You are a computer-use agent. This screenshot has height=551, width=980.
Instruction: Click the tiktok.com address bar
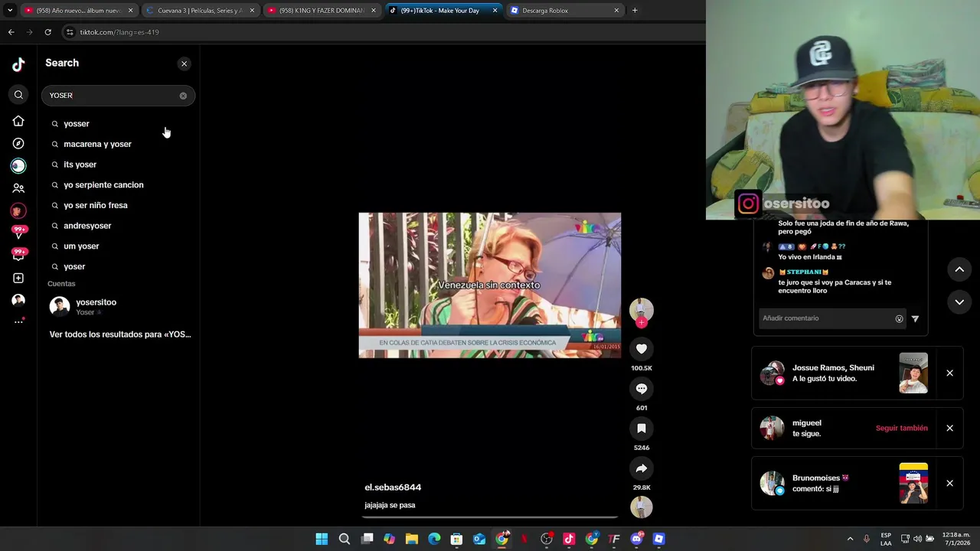coord(381,32)
